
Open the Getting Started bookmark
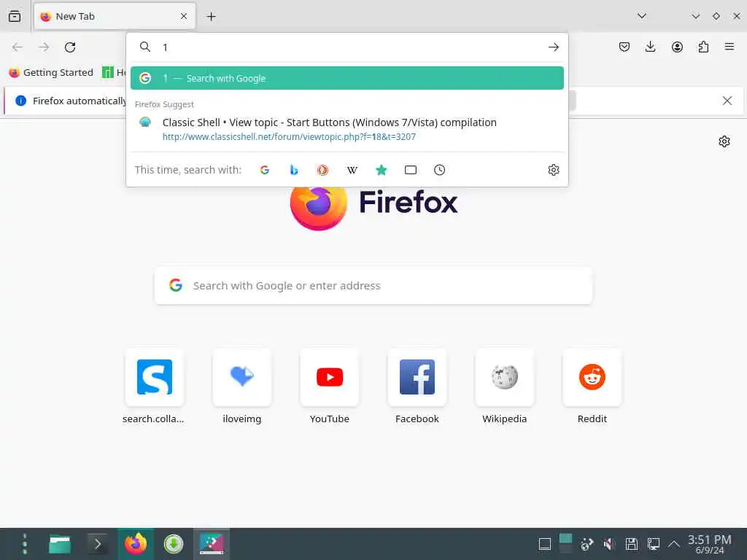(x=51, y=72)
